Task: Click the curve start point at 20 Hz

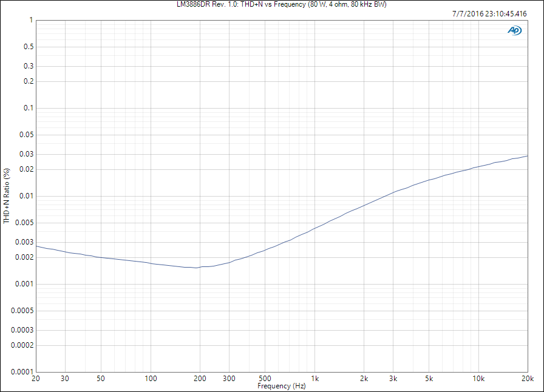Action: pos(37,246)
